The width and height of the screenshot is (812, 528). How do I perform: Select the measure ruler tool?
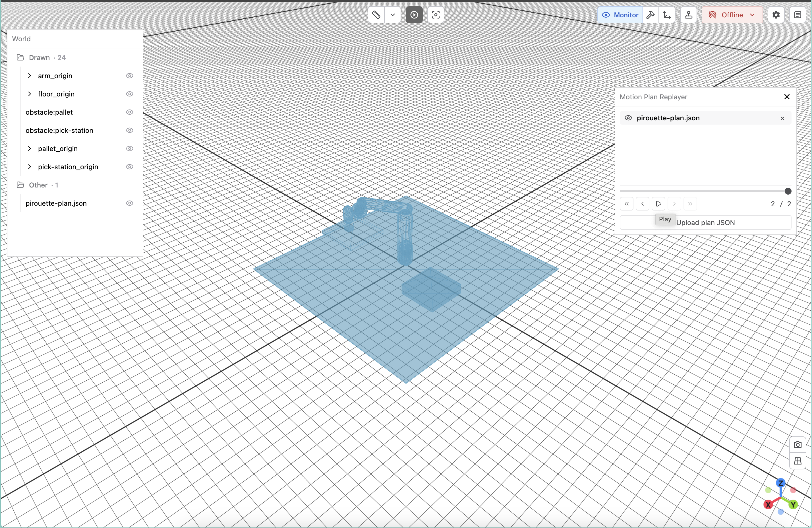[x=376, y=15]
